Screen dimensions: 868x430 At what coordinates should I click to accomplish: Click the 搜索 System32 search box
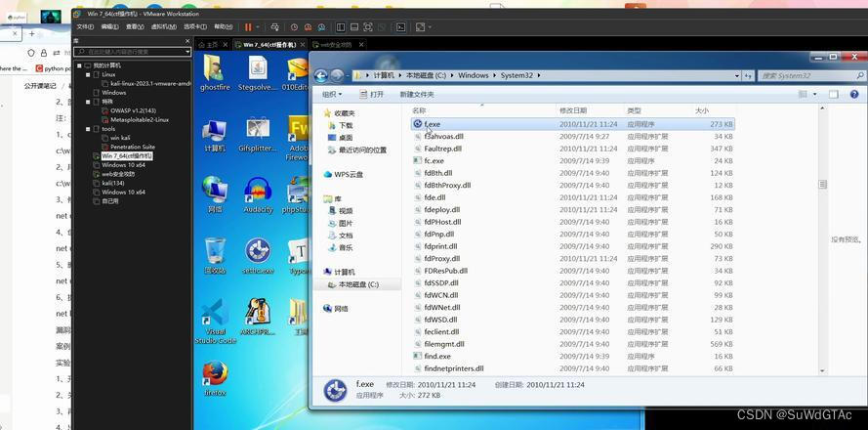click(811, 75)
